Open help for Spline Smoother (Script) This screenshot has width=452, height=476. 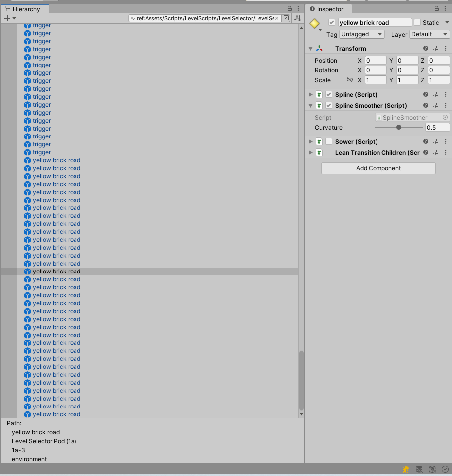click(x=426, y=105)
